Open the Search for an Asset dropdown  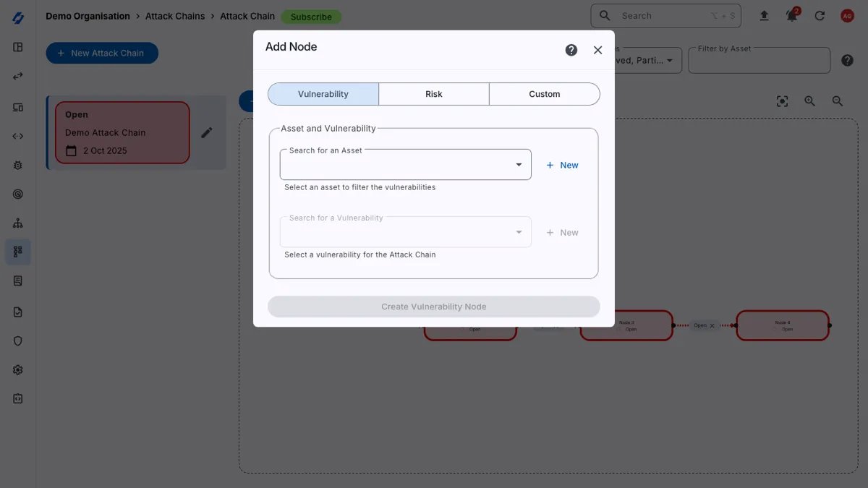click(519, 164)
